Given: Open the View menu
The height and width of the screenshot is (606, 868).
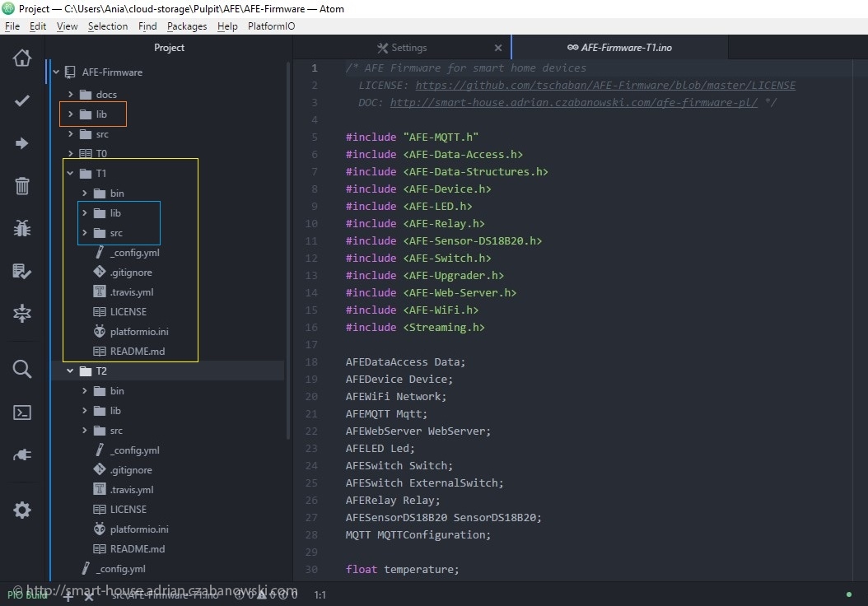Looking at the screenshot, I should [67, 26].
